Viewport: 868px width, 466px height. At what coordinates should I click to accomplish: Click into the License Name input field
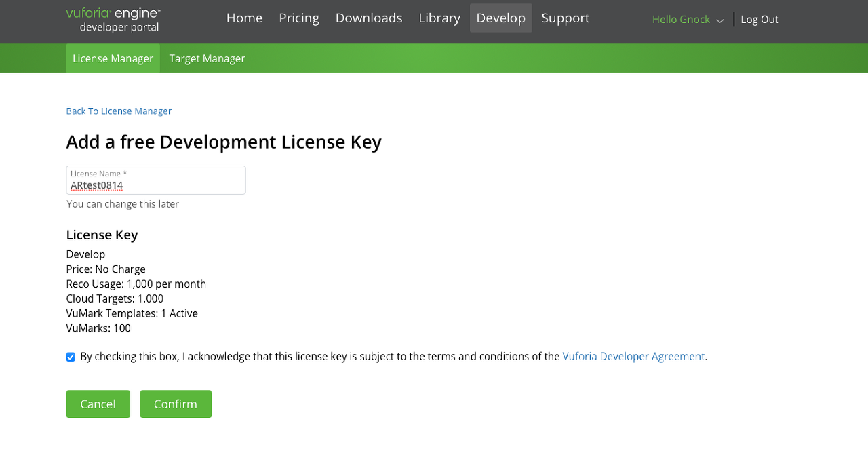pos(156,180)
